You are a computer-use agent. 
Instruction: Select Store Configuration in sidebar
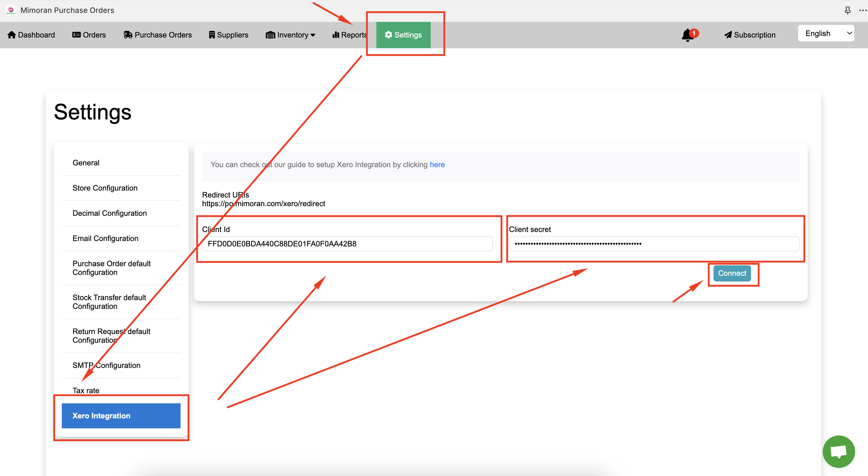tap(121, 188)
